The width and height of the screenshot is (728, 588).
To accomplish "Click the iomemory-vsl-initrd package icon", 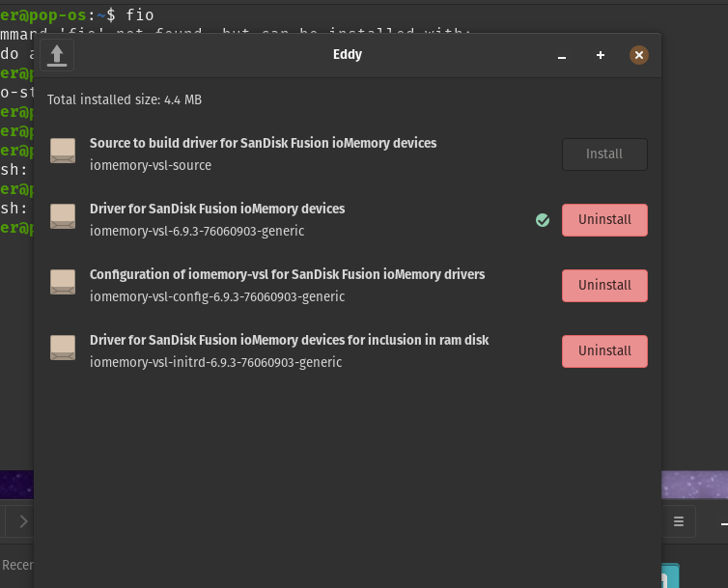I will click(63, 349).
